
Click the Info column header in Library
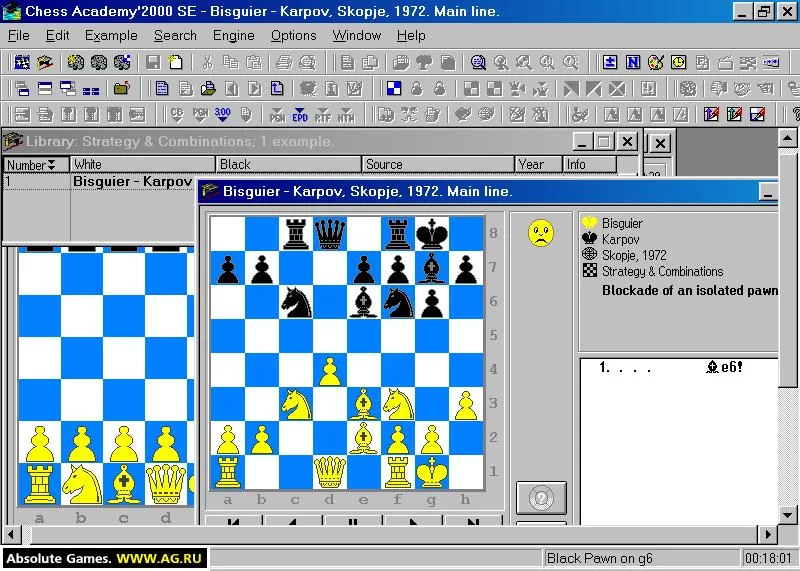[589, 164]
